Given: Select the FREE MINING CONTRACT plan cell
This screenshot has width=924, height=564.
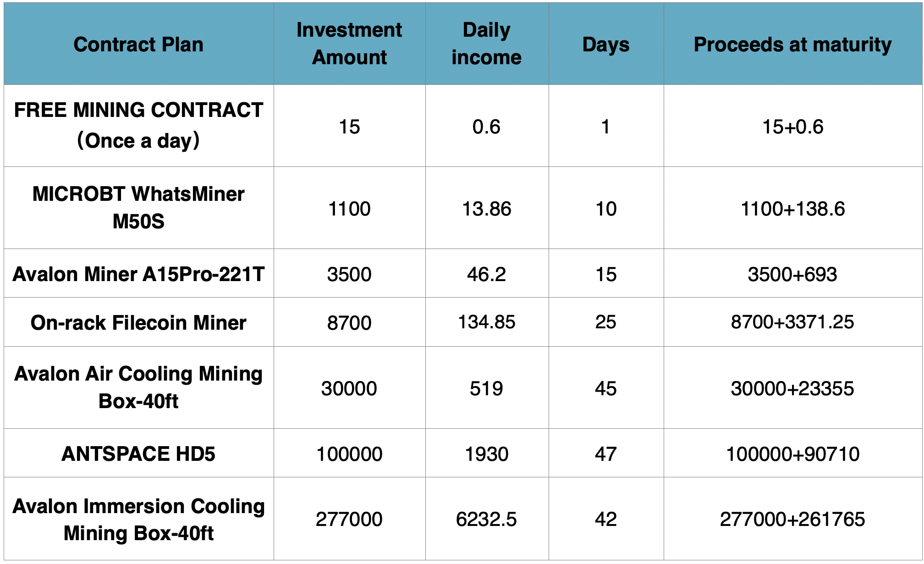Looking at the screenshot, I should point(138,125).
